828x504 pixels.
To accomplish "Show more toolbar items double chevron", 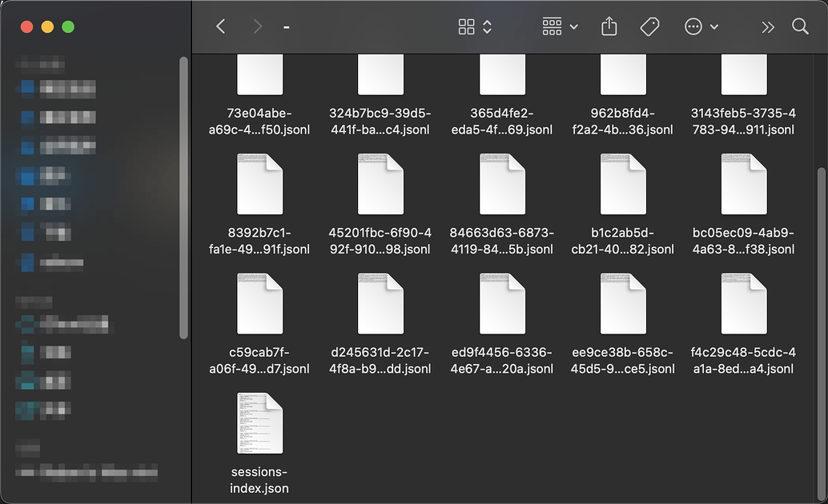I will tap(768, 27).
